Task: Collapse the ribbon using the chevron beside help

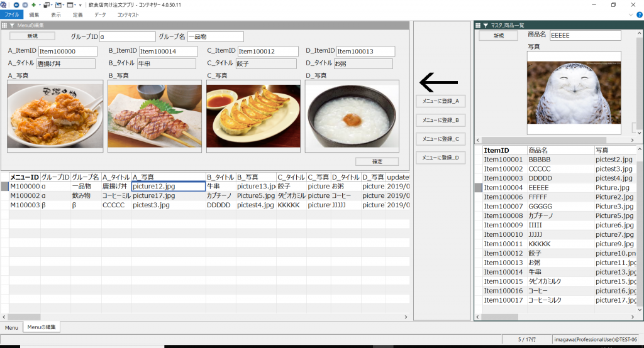Action: (x=631, y=14)
